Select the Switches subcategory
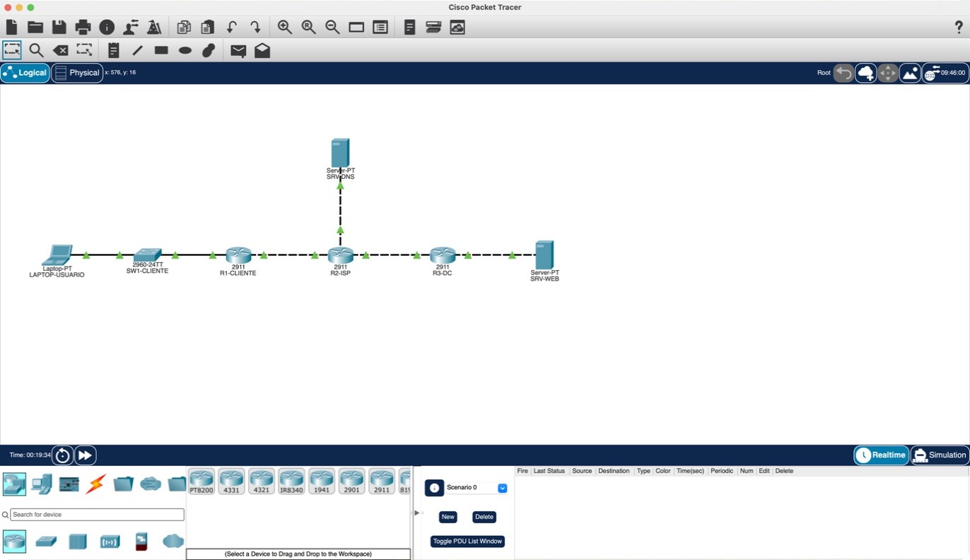Image resolution: width=970 pixels, height=560 pixels. click(46, 542)
